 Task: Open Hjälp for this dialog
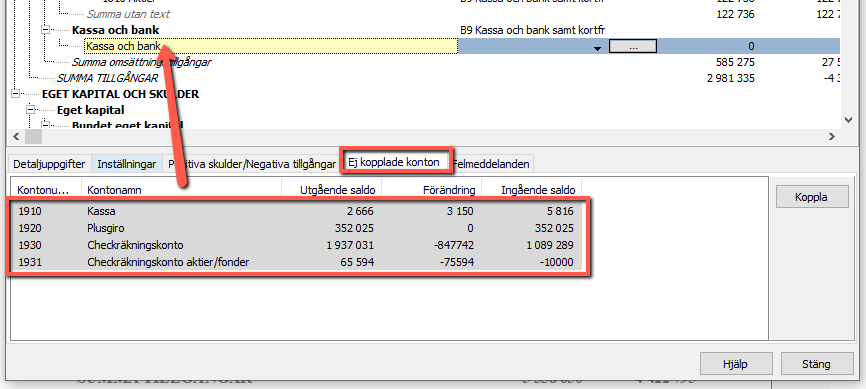(735, 364)
